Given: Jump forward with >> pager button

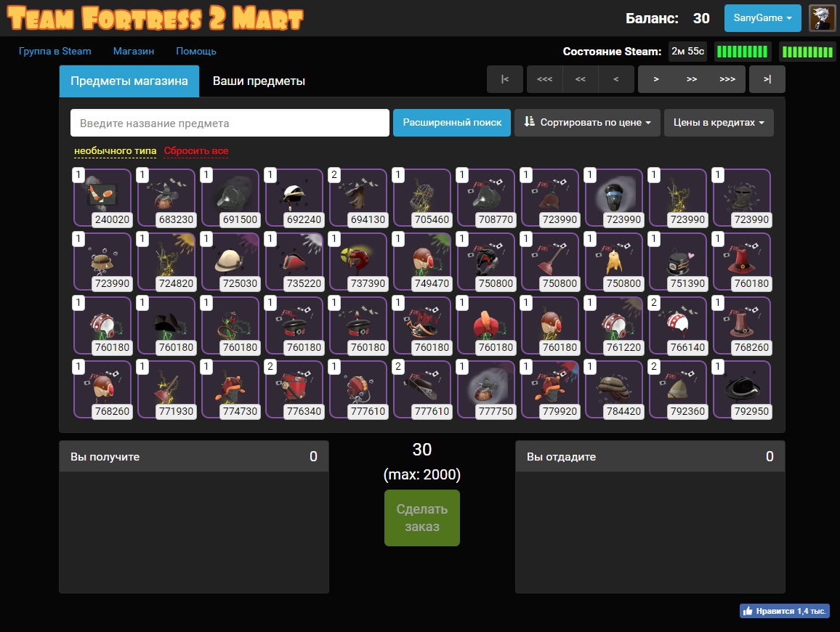Looking at the screenshot, I should (692, 79).
